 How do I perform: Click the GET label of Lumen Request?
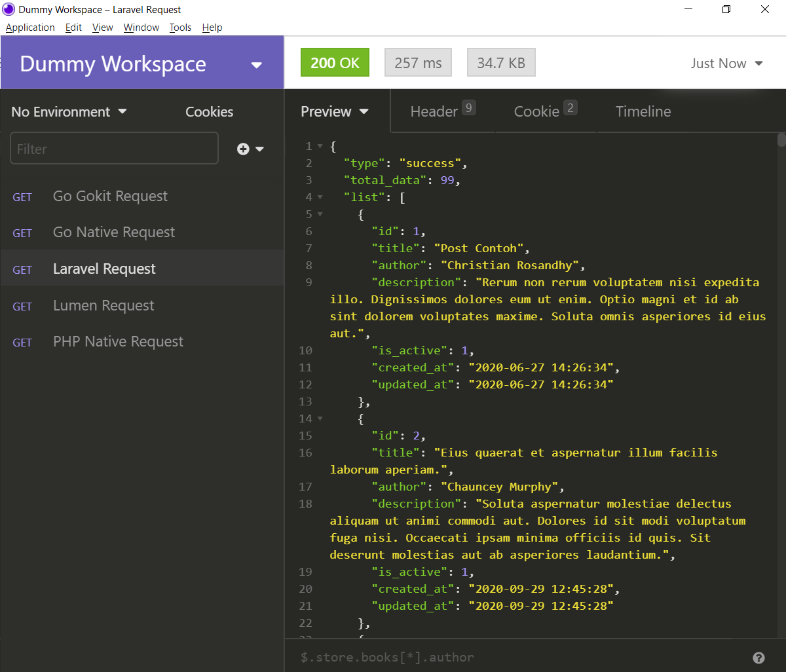[x=22, y=306]
